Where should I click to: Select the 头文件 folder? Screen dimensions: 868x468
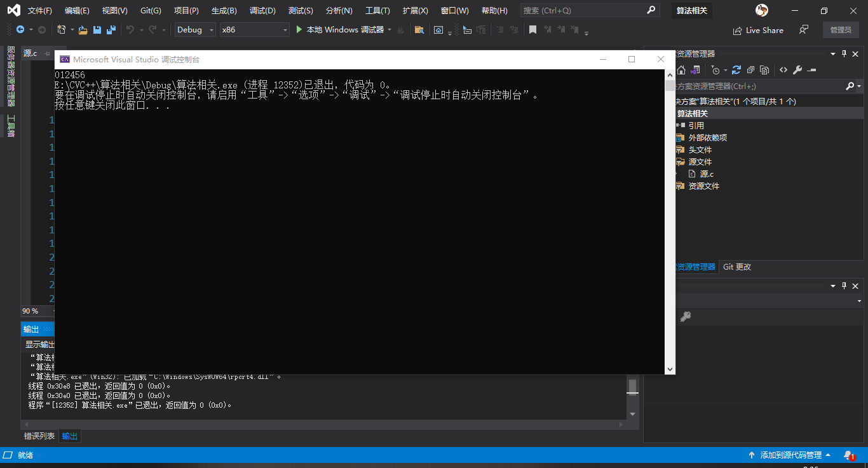click(700, 149)
